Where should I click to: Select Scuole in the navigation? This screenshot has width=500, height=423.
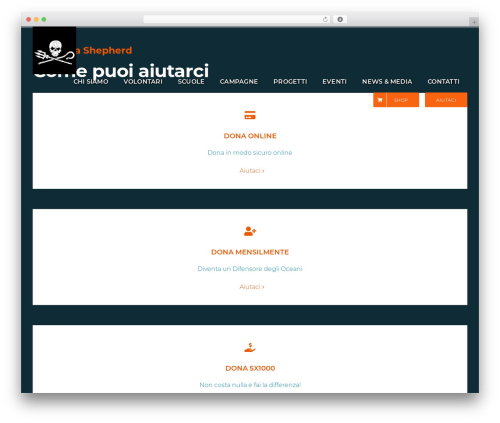191,82
